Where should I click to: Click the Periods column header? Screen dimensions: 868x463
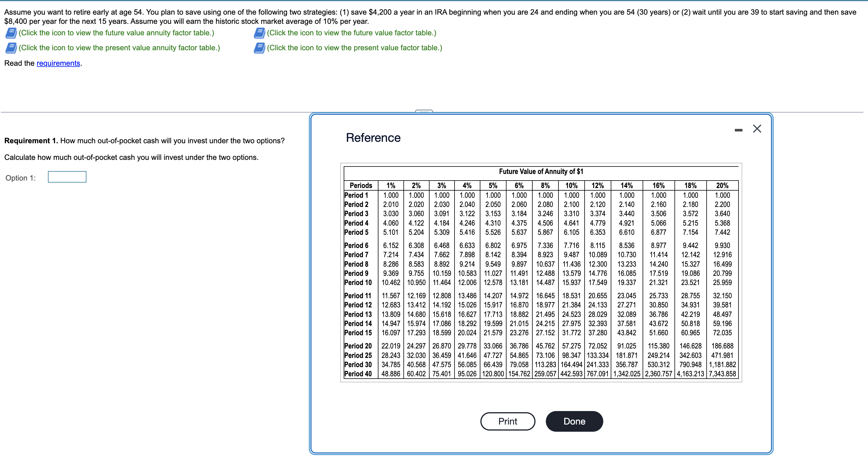coord(361,185)
